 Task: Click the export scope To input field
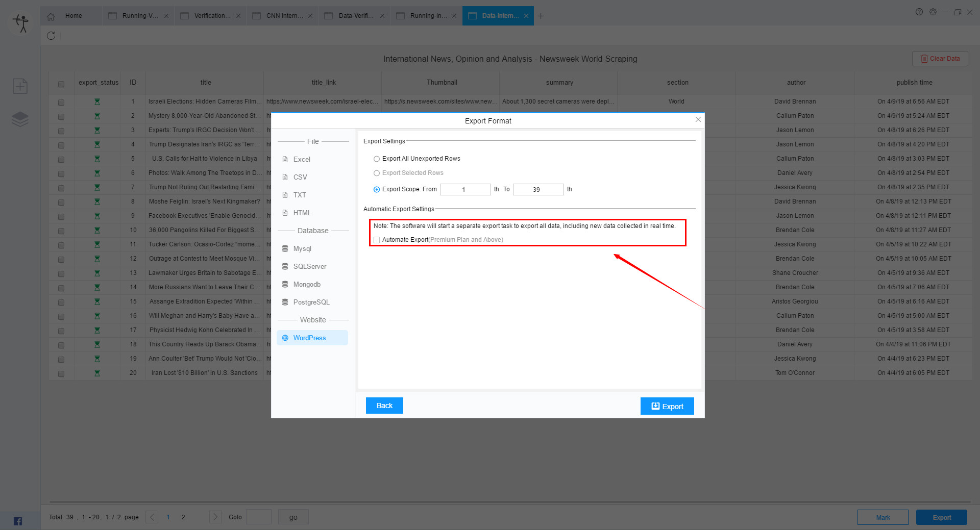[538, 189]
